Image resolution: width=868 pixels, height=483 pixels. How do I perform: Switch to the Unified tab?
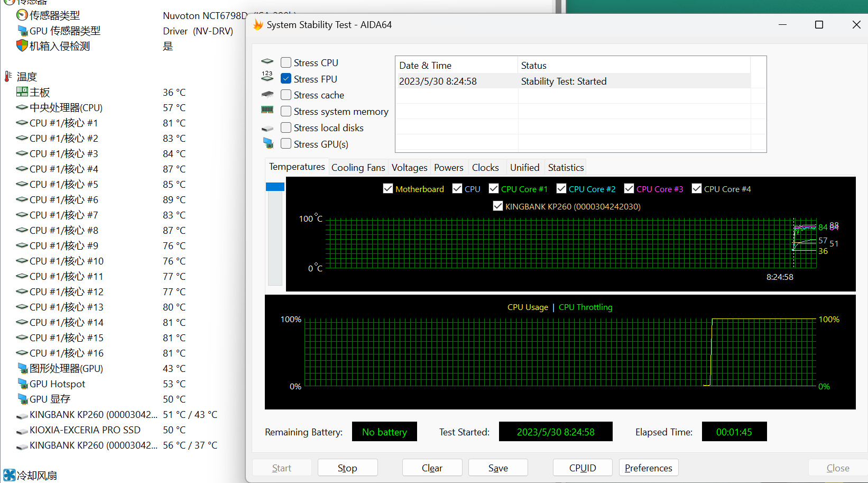[x=524, y=168]
